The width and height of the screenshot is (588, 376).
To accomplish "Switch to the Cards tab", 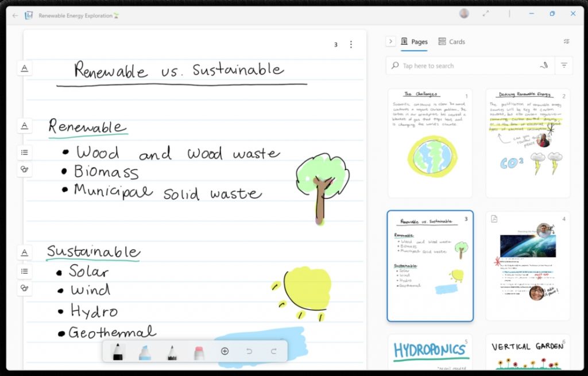I will click(x=451, y=41).
